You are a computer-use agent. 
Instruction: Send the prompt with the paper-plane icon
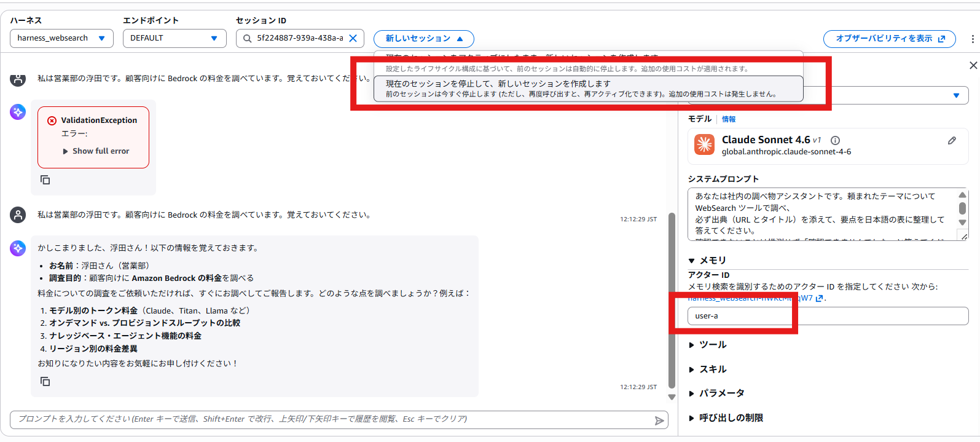(x=659, y=420)
